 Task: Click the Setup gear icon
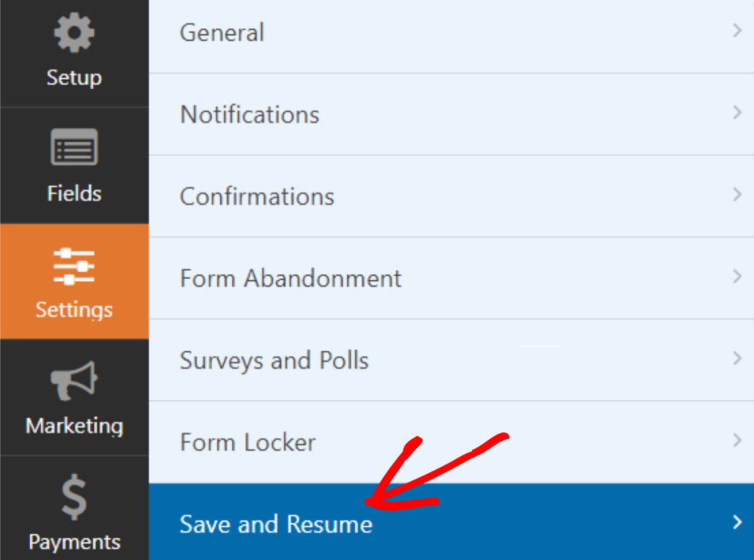pyautogui.click(x=74, y=33)
